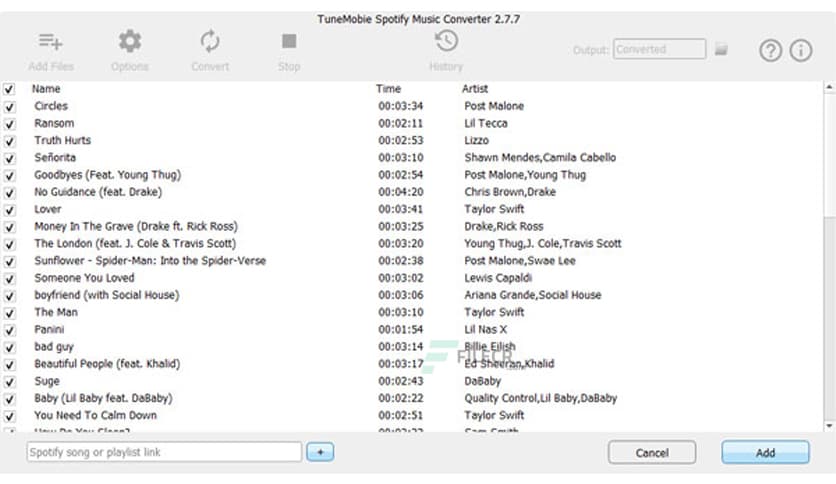Open the Info about icon
Image resolution: width=836 pixels, height=484 pixels.
point(801,51)
